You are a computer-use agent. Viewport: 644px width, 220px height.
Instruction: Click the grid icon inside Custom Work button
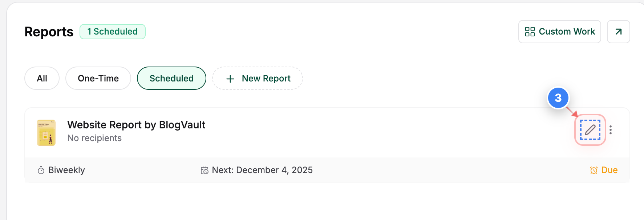tap(530, 32)
